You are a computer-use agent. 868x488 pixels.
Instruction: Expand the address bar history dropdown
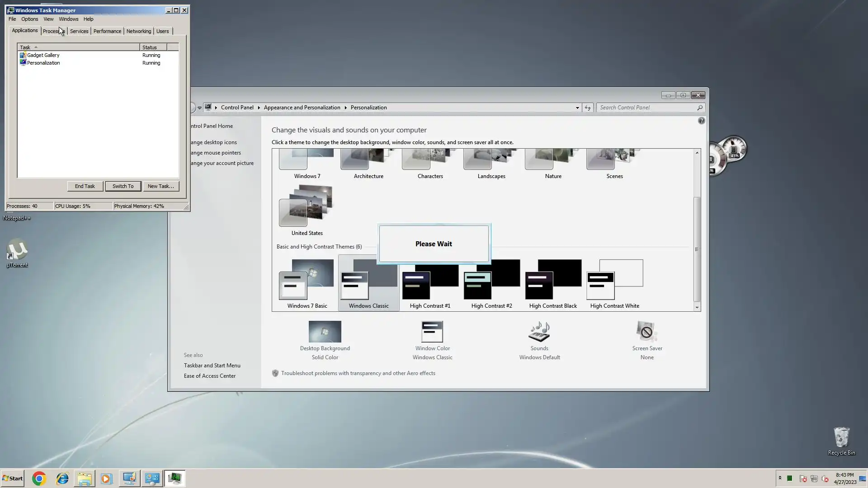tap(577, 108)
